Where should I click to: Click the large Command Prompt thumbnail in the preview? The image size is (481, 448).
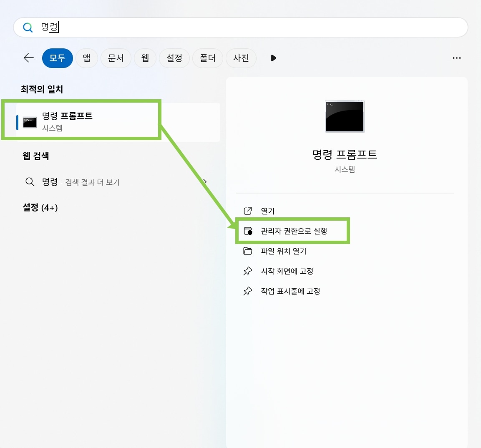(x=345, y=116)
